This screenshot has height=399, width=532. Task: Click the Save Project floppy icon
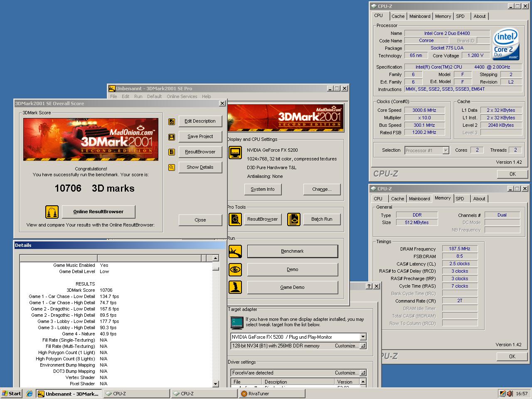point(171,137)
